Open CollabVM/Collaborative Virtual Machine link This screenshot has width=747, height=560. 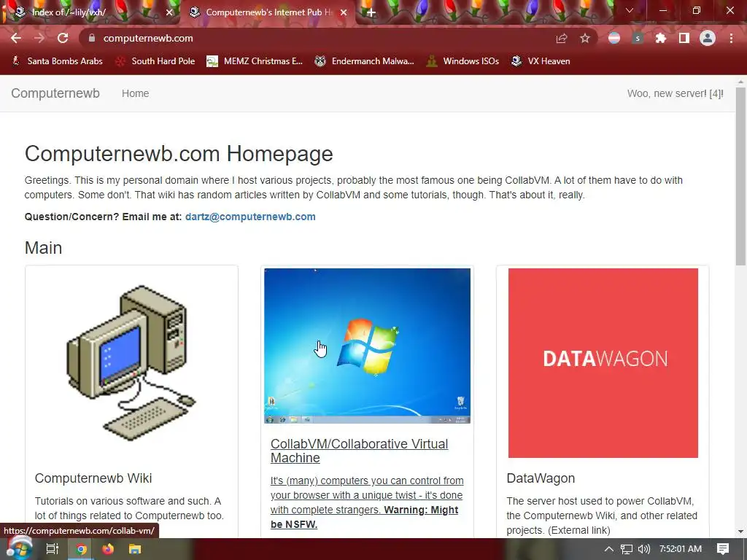(x=359, y=451)
